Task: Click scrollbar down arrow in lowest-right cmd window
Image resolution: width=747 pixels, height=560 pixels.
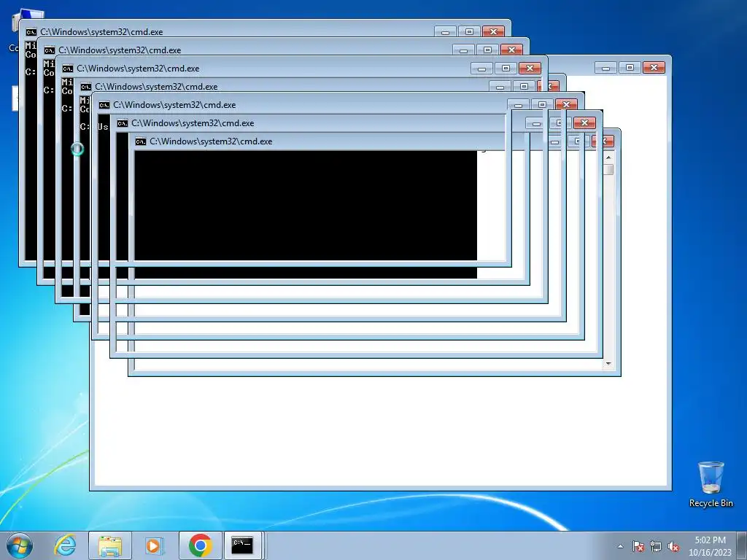Action: pyautogui.click(x=608, y=364)
